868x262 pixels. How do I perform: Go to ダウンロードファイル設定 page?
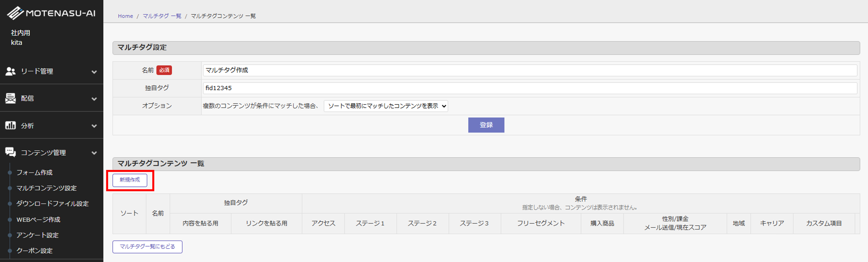click(x=52, y=203)
